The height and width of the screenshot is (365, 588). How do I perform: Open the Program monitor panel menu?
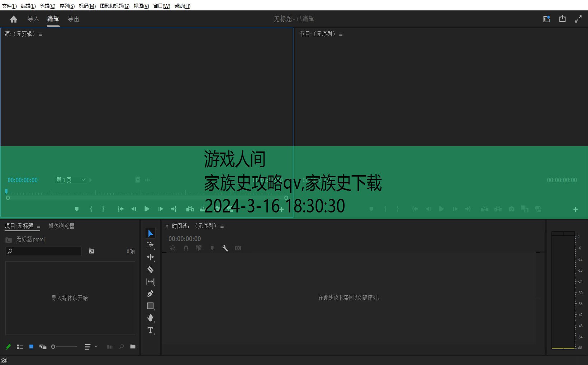tap(341, 34)
